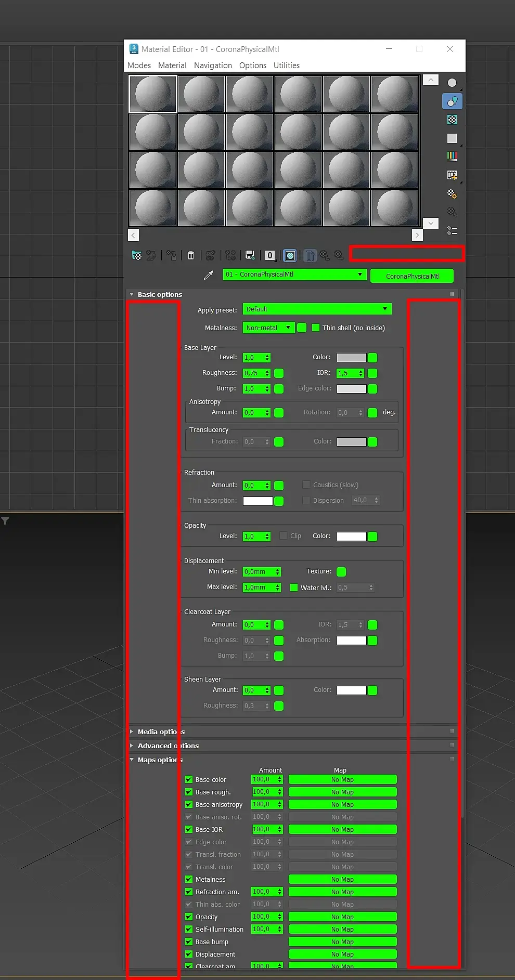Toggle checkered Background in sample slot

pyautogui.click(x=452, y=120)
